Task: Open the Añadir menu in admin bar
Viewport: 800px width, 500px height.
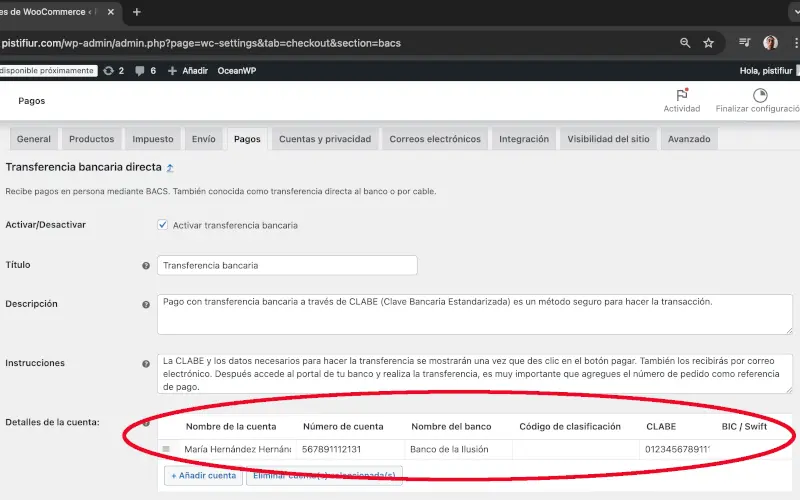Action: [x=186, y=71]
